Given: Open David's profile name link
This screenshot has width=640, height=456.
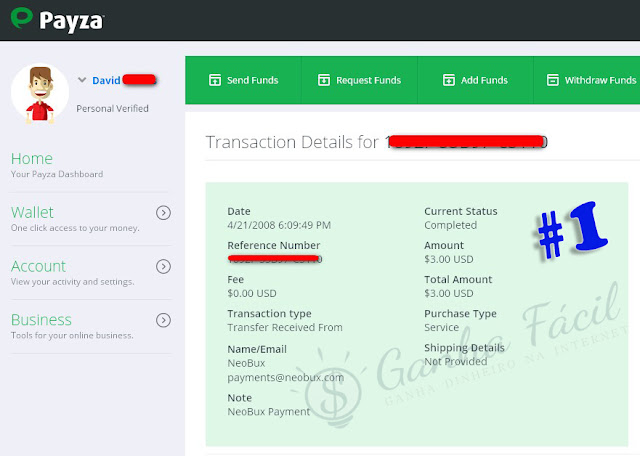Looking at the screenshot, I should [x=106, y=80].
